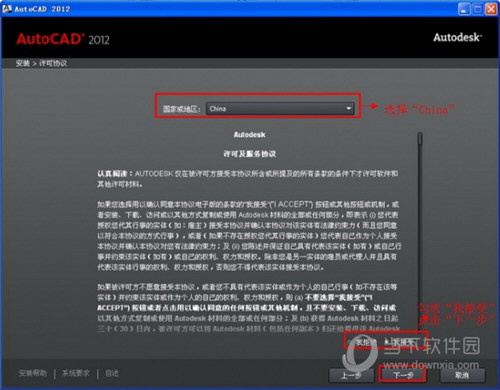The width and height of the screenshot is (500, 390).
Task: Open the 国家或地区 country dropdown showing China
Action: (x=280, y=109)
